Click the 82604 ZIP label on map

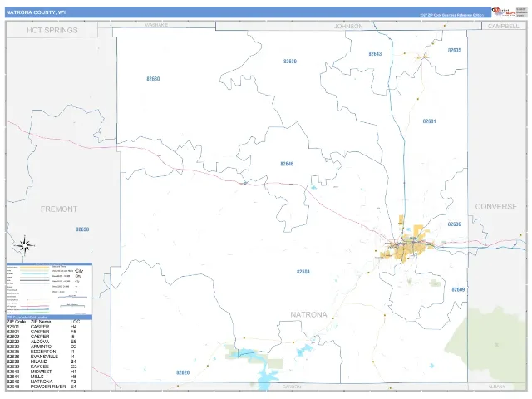tap(303, 272)
